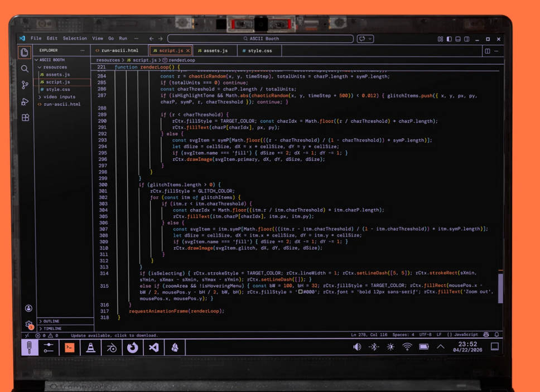Click the Visual Studio Code taskbar icon
540x392 pixels.
(153, 347)
